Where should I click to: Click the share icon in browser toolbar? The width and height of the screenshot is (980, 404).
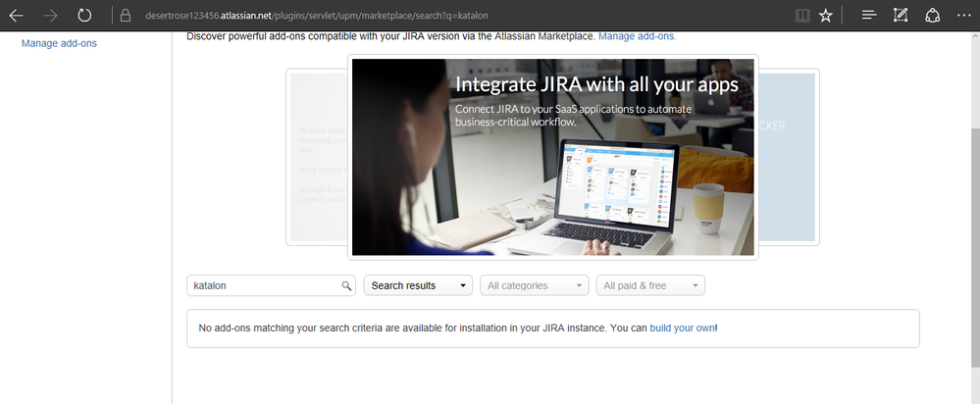tap(933, 16)
